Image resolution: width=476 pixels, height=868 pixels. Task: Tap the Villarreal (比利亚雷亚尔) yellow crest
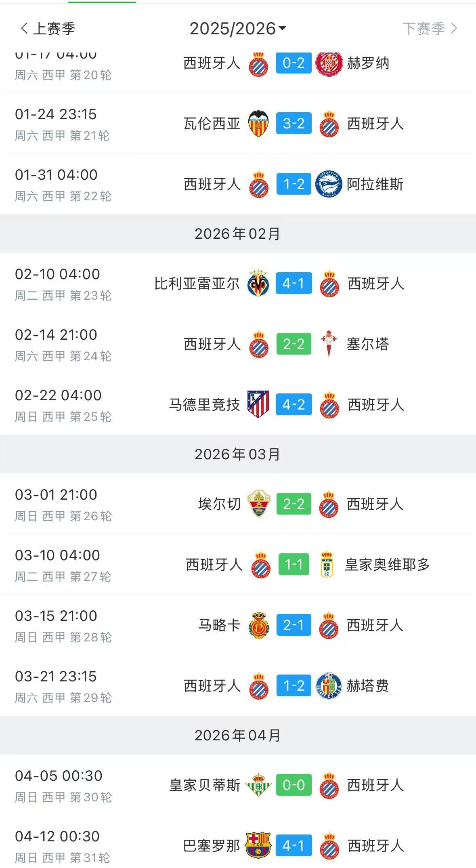pos(258,284)
